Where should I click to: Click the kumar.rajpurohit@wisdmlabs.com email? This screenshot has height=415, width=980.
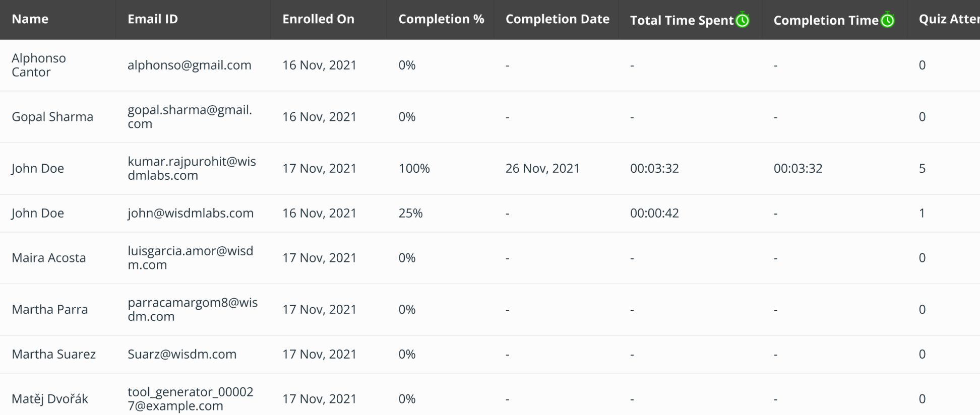192,168
